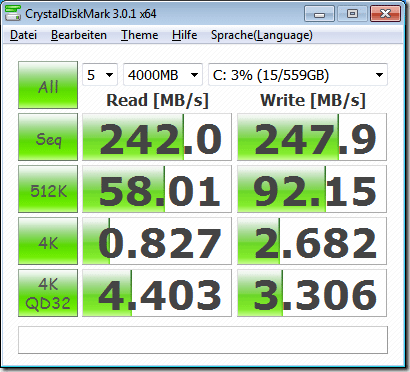The image size is (410, 372).
Task: Click the Seq write result 247.9
Action: 312,137
